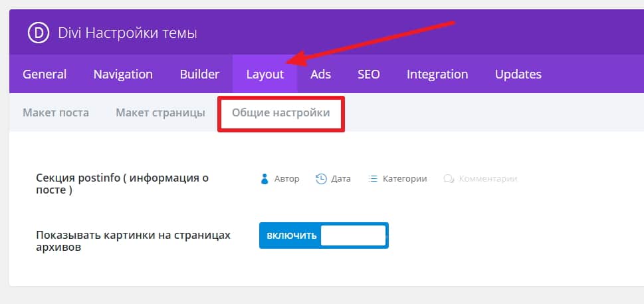Click the Divi logo icon

[x=39, y=33]
